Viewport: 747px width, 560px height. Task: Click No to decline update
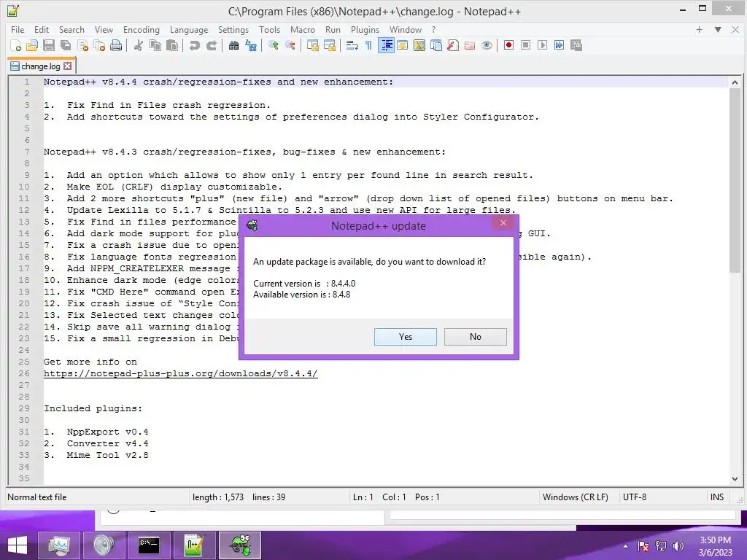point(476,337)
